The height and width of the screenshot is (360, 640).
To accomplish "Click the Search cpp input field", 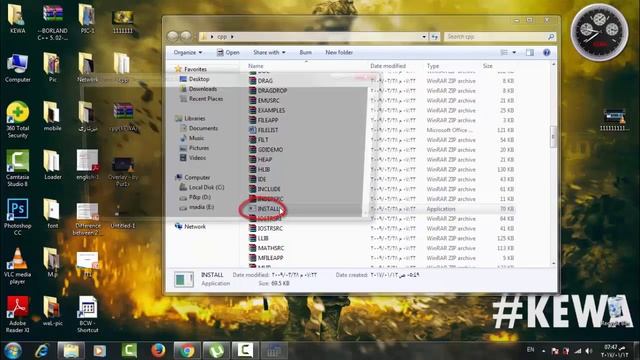I will (500, 37).
